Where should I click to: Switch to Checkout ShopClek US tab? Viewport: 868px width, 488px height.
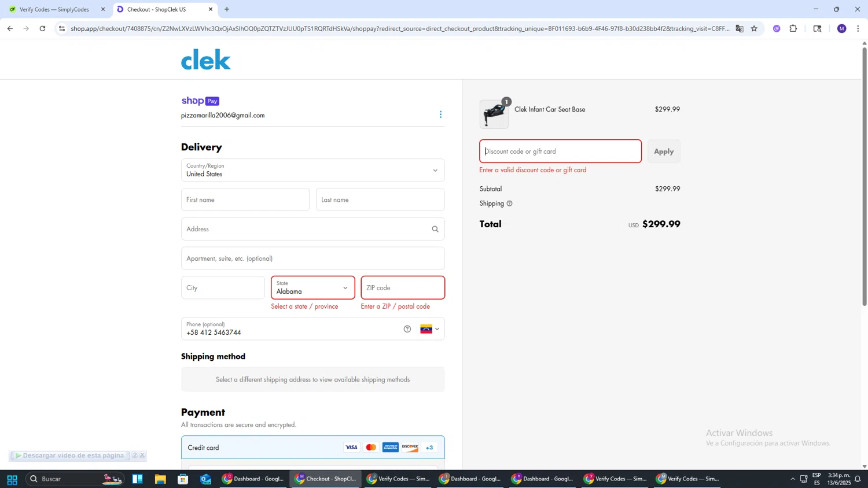(164, 9)
